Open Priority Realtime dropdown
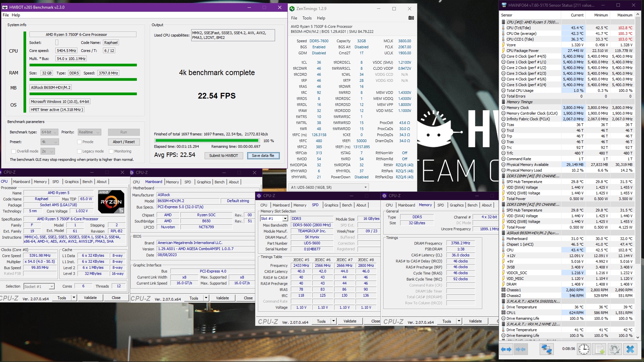644x362 pixels. tap(89, 132)
